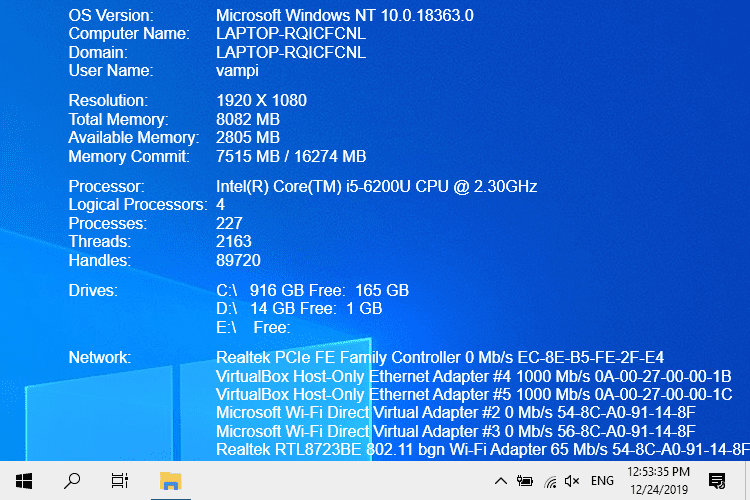
Task: Click threads count '2163'
Action: pyautogui.click(x=233, y=242)
